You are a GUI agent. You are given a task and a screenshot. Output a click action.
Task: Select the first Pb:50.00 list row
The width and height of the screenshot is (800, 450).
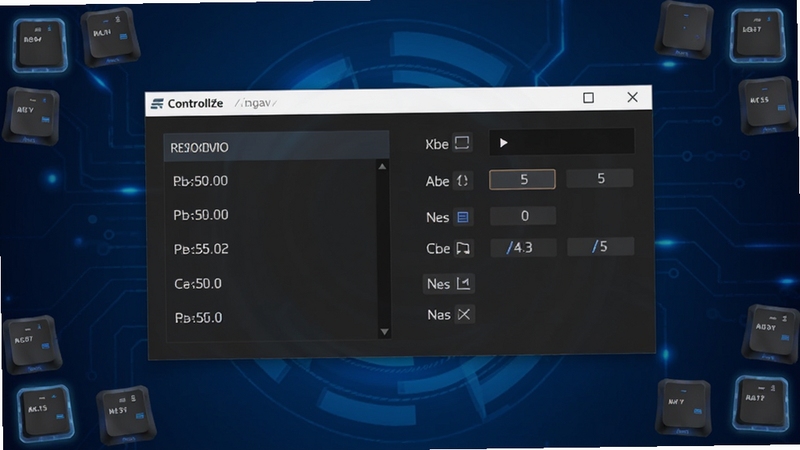pyautogui.click(x=270, y=181)
